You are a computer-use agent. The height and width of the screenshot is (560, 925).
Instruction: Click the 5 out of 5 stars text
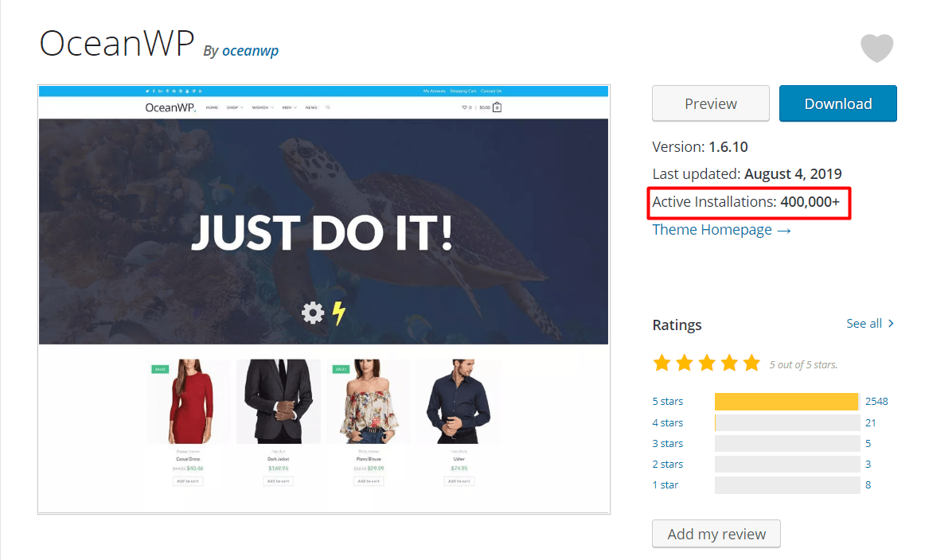pos(803,365)
